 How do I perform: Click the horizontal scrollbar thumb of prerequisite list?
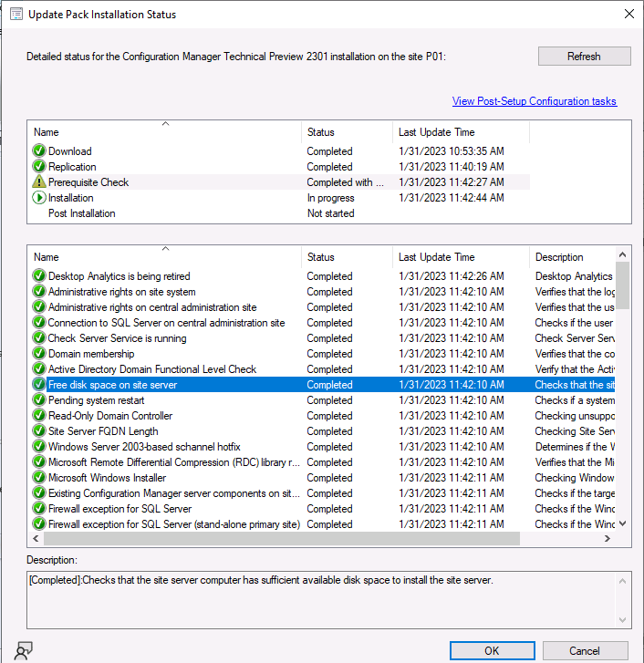click(282, 538)
